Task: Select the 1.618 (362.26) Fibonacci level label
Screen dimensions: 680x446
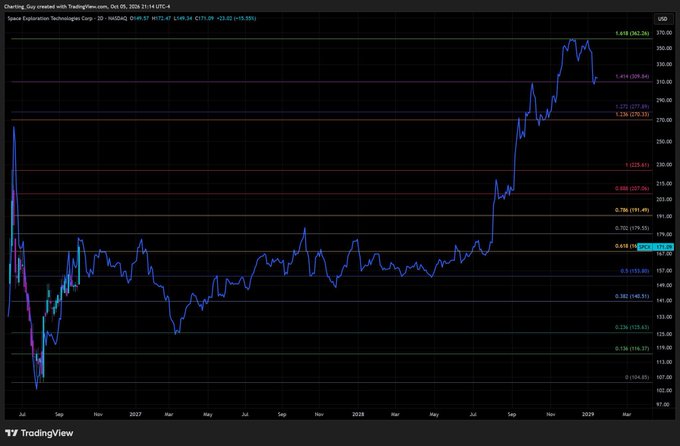Action: [x=632, y=33]
